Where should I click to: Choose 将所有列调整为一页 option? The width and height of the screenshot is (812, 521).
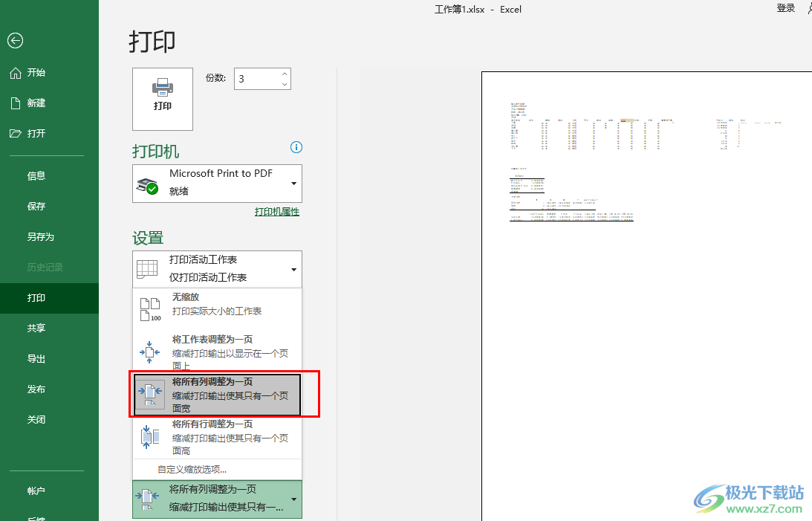pyautogui.click(x=218, y=395)
